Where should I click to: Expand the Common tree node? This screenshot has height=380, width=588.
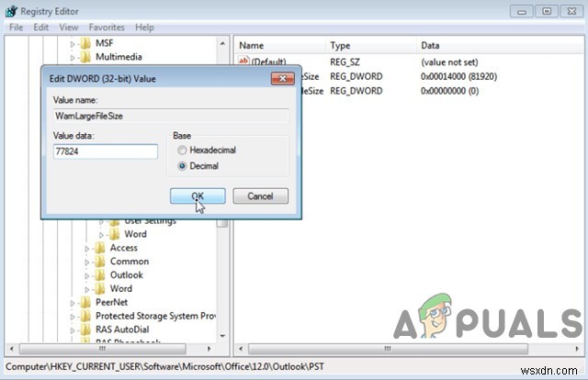87,263
